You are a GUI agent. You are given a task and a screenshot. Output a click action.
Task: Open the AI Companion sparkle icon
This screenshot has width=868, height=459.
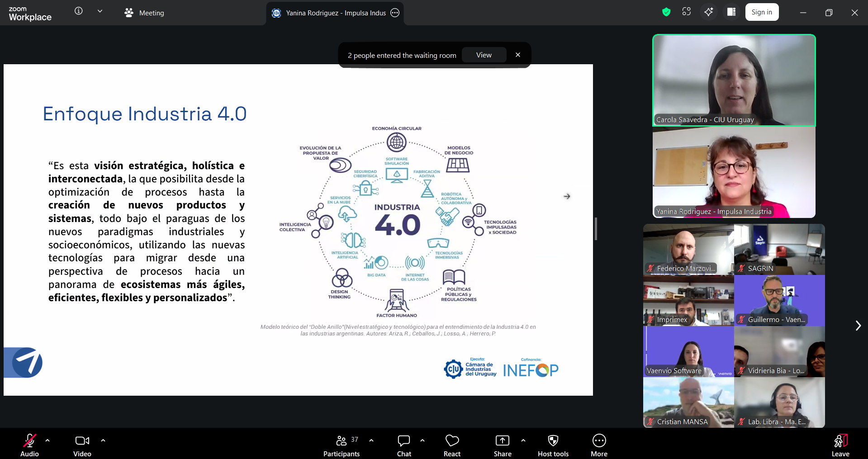(708, 12)
